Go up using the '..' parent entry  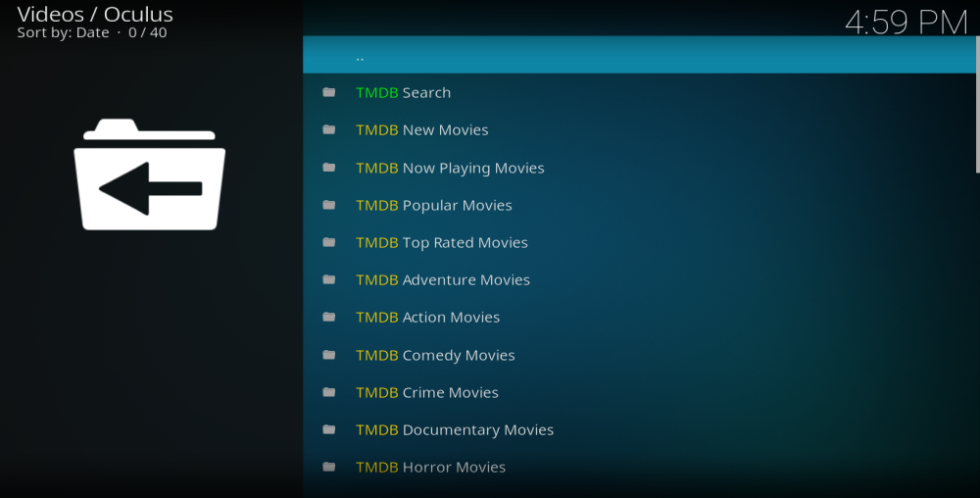click(x=361, y=56)
